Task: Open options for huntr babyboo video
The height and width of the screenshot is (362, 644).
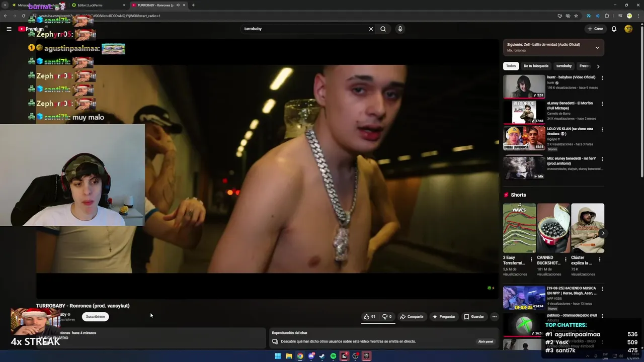Action: pos(602,78)
